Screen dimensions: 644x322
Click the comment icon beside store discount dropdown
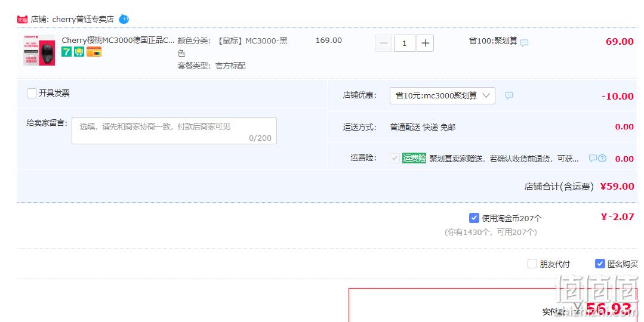coord(509,95)
